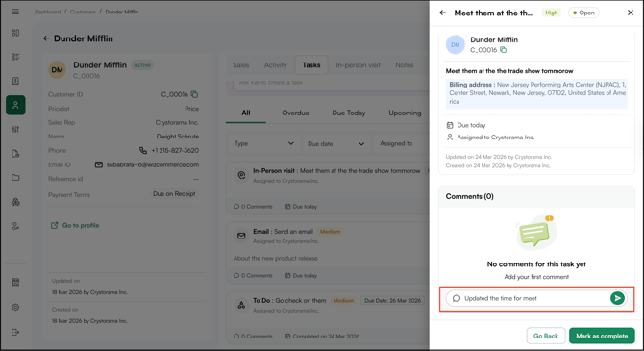Switch to the Activity tab

tap(275, 65)
